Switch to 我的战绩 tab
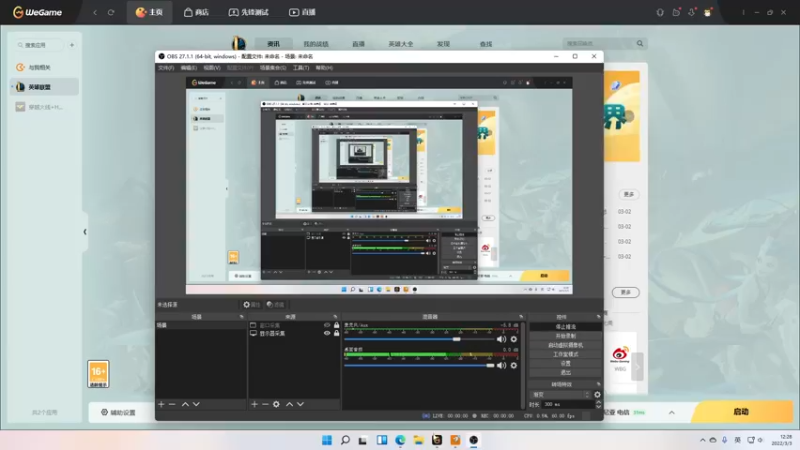This screenshot has width=800, height=450. coord(316,44)
